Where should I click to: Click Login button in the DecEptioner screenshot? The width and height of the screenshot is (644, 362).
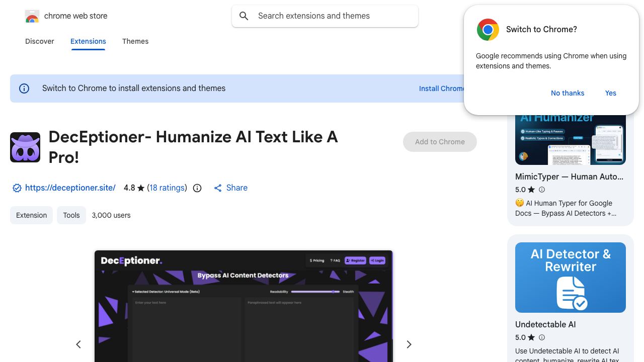click(377, 260)
